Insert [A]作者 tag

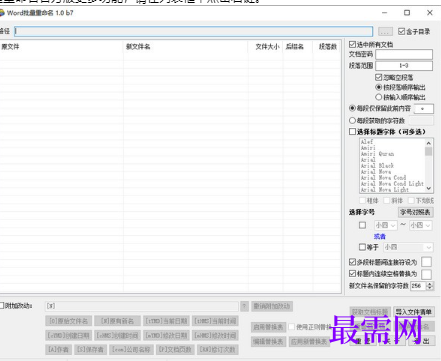click(58, 349)
